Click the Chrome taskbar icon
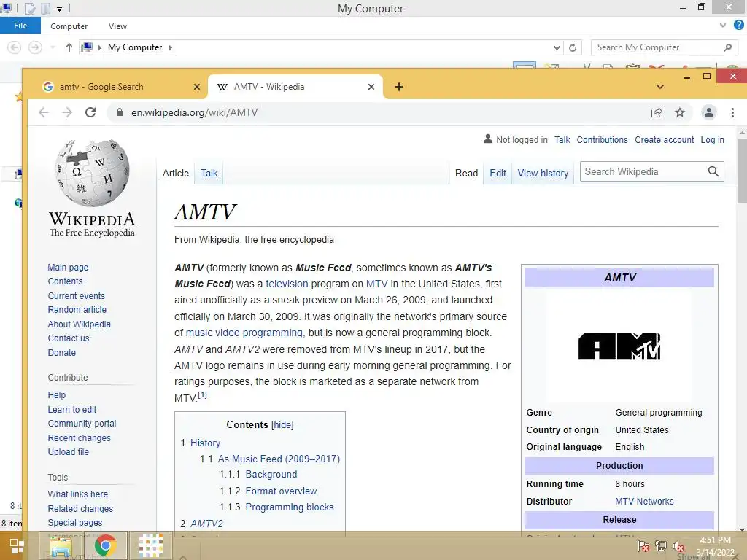 [x=105, y=545]
